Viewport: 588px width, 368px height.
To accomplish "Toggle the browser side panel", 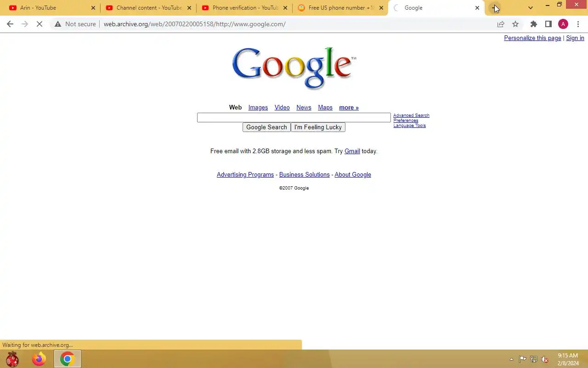I will coord(548,24).
